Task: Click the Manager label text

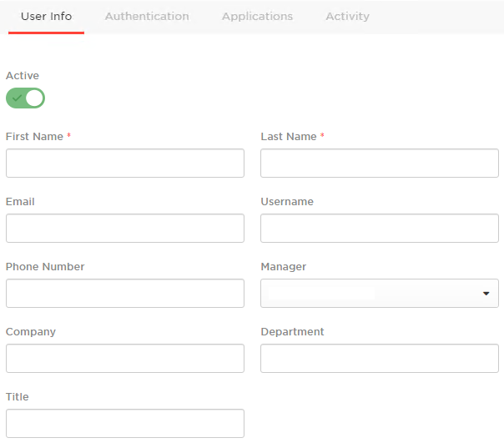Action: click(284, 267)
